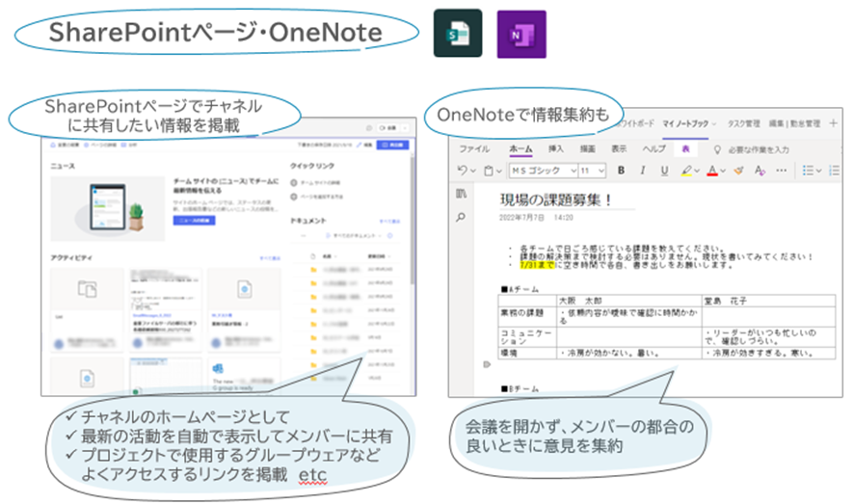Click the pencil edit icon on SharePoint page
Viewport: 854px width, 504px height.
[359, 146]
